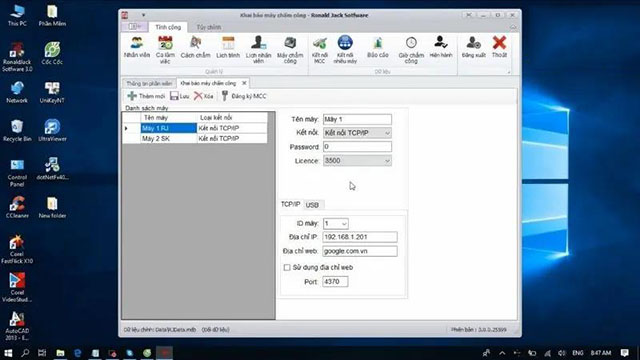Viewport: 640px width, 360px height.
Task: Open the Licence 3500 dropdown
Action: [x=357, y=161]
